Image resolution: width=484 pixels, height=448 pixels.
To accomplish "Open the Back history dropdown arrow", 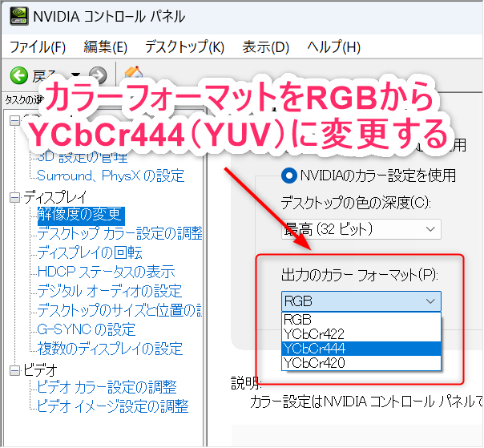I will pos(75,75).
